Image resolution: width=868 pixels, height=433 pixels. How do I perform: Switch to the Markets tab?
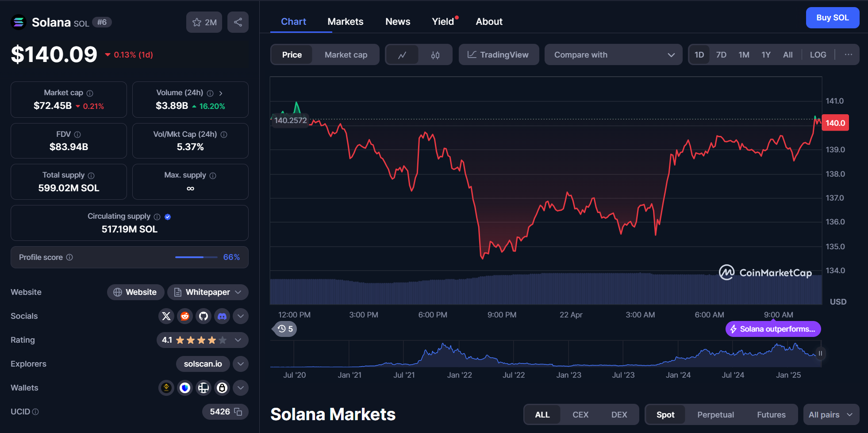346,21
